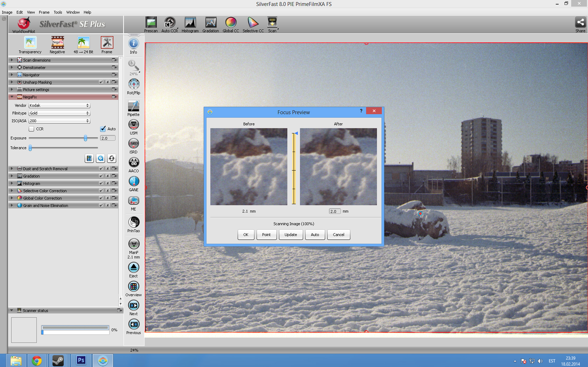Viewport: 588px width, 367px height.
Task: Open the Tools menu
Action: click(58, 12)
